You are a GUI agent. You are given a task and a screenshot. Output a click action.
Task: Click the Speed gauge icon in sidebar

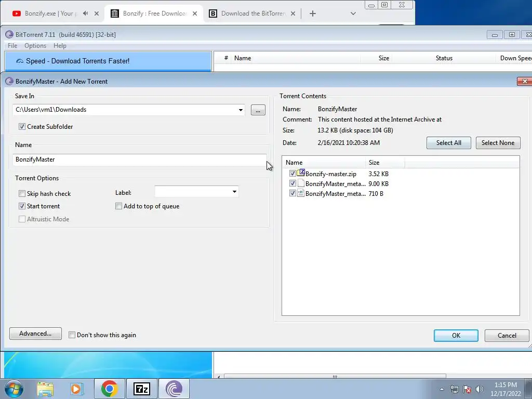(x=20, y=61)
